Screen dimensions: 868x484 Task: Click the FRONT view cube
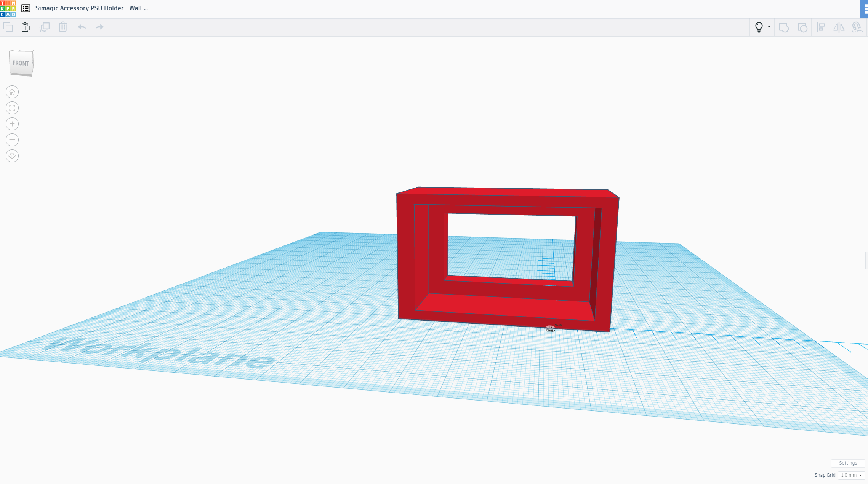(x=21, y=63)
